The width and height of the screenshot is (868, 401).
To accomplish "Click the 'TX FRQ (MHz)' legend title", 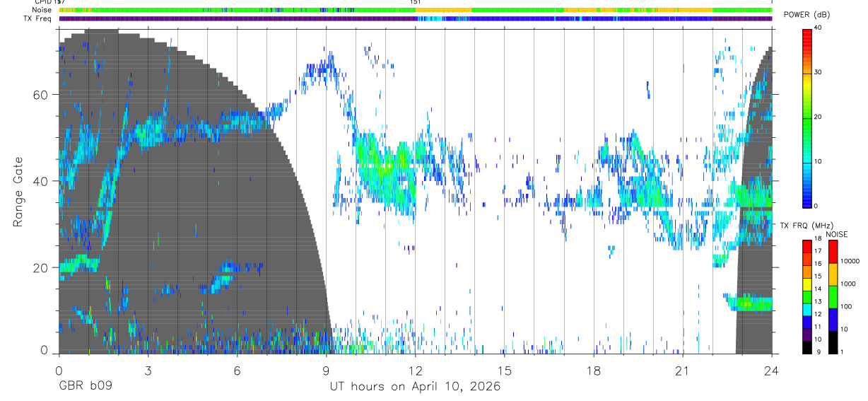I will pos(806,226).
